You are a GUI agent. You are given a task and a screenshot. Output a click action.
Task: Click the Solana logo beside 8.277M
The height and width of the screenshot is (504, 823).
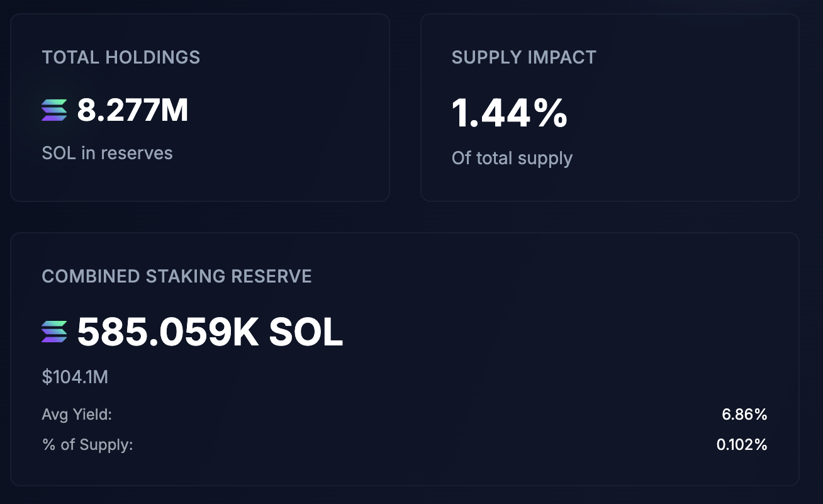point(54,110)
